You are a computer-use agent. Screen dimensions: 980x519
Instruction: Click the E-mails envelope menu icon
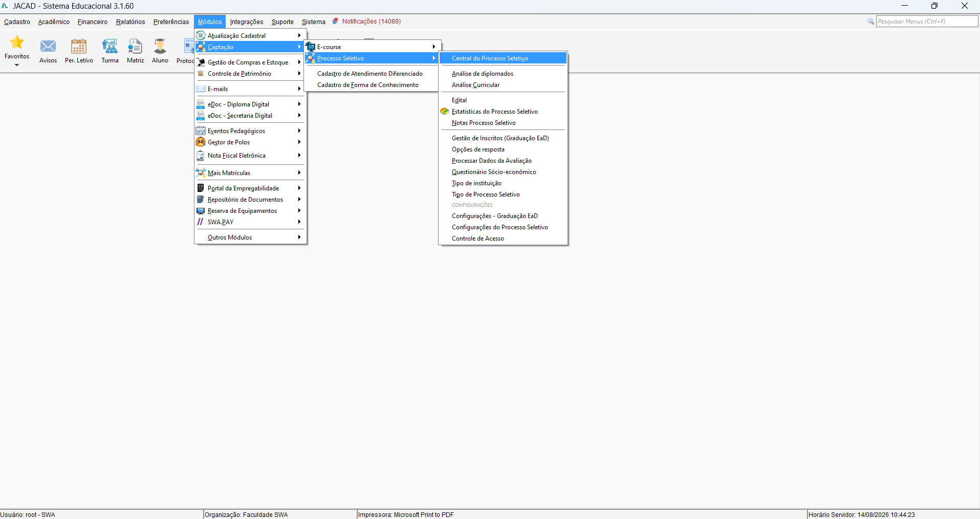pos(201,89)
